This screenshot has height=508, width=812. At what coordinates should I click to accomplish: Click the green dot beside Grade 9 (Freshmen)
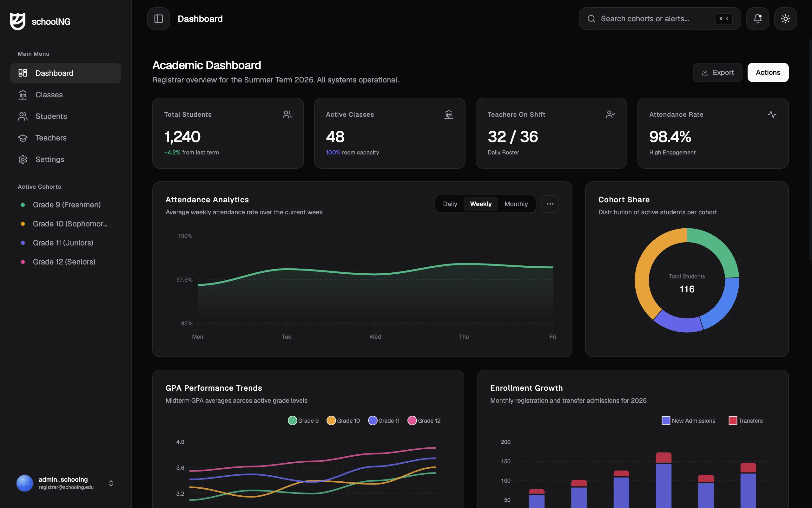23,205
